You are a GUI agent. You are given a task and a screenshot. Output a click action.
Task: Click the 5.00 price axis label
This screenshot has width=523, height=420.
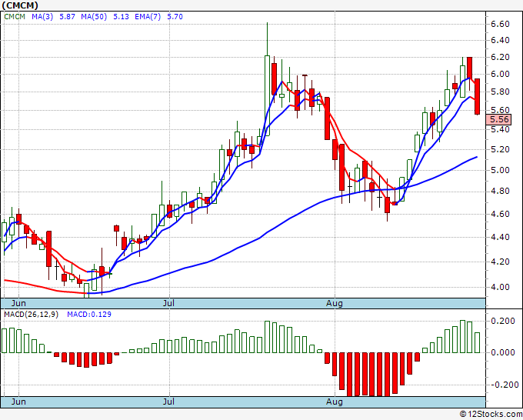click(500, 170)
